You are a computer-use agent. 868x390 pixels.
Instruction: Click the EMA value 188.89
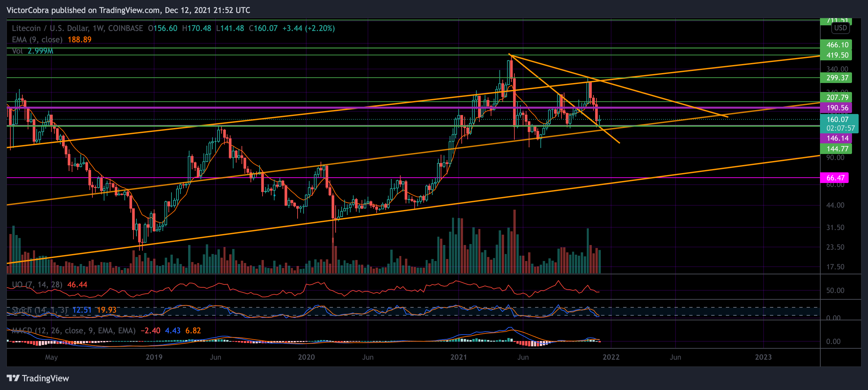79,40
